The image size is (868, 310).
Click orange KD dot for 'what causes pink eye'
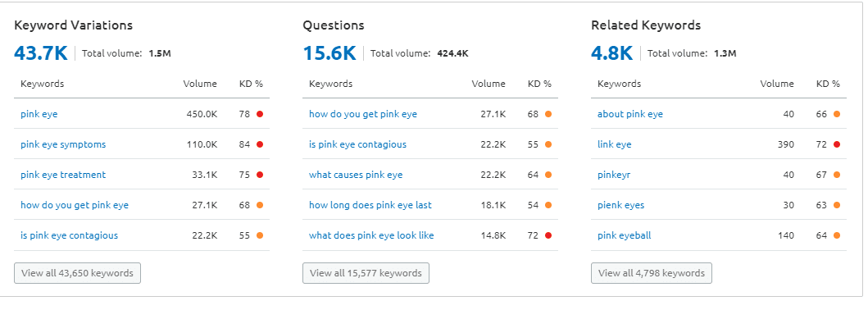(548, 175)
